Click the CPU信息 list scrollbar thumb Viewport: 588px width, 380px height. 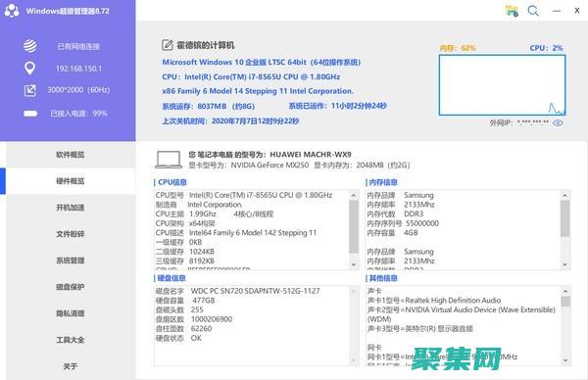click(x=354, y=226)
